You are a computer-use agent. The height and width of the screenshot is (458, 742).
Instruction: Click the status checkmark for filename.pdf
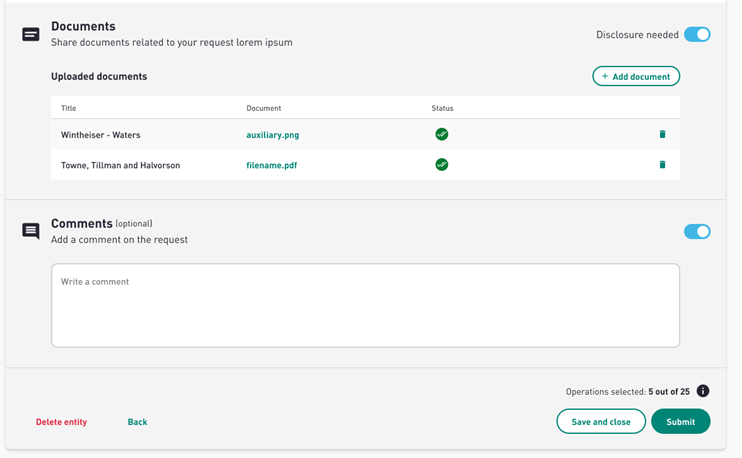click(442, 165)
